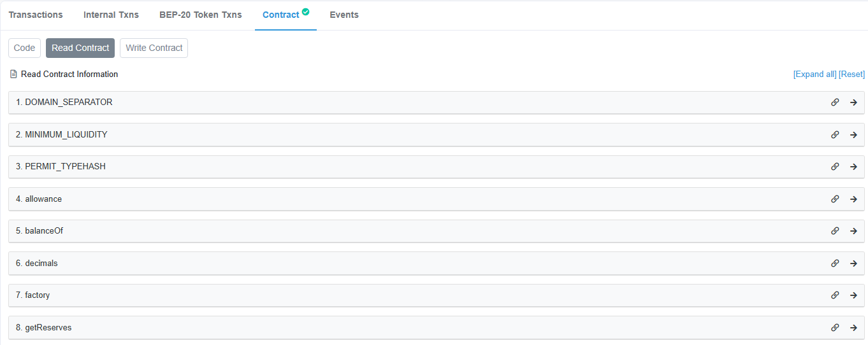
Task: Click the Reset link
Action: (x=852, y=74)
